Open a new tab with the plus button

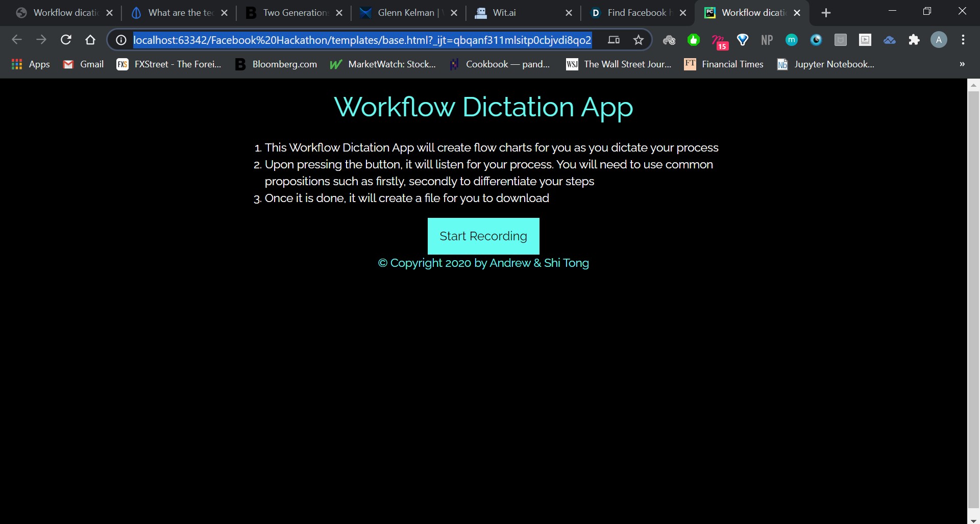[826, 13]
